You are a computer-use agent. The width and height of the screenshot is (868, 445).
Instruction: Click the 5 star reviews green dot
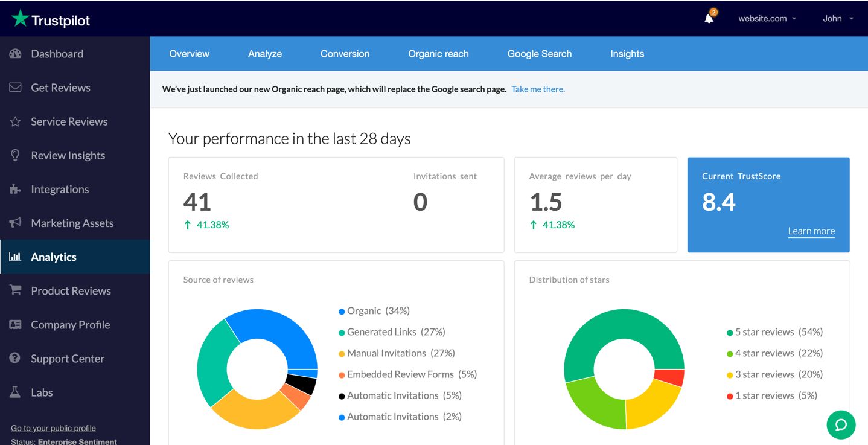tap(730, 333)
